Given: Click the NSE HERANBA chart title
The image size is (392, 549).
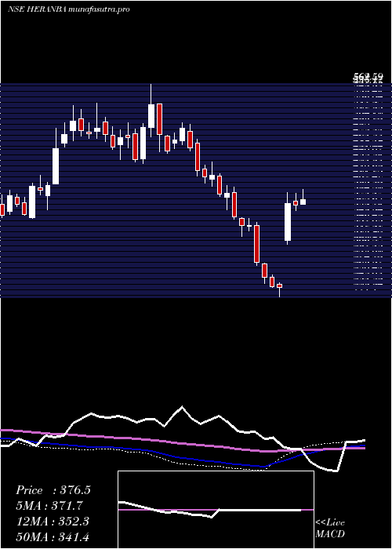Looking at the screenshot, I should [69, 9].
